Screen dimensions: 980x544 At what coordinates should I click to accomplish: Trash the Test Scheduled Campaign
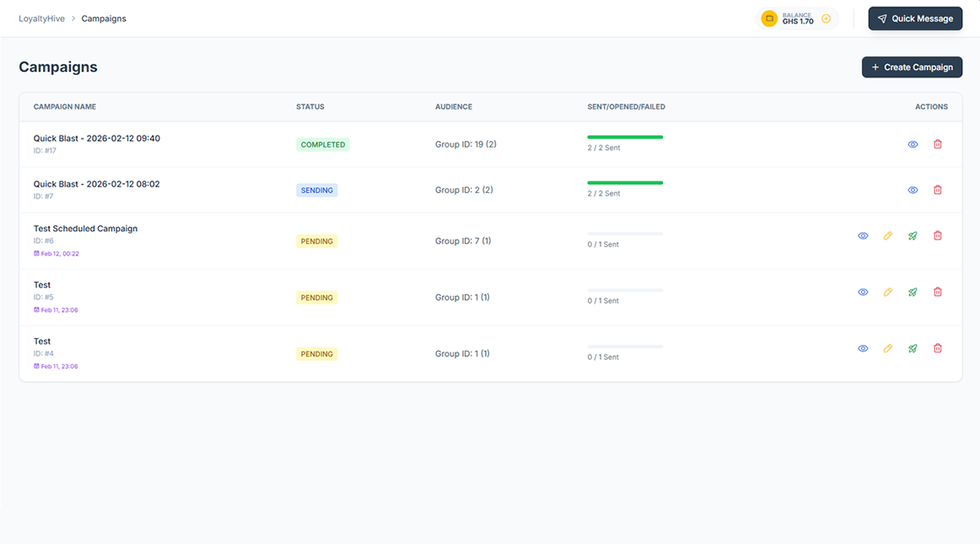(x=937, y=235)
